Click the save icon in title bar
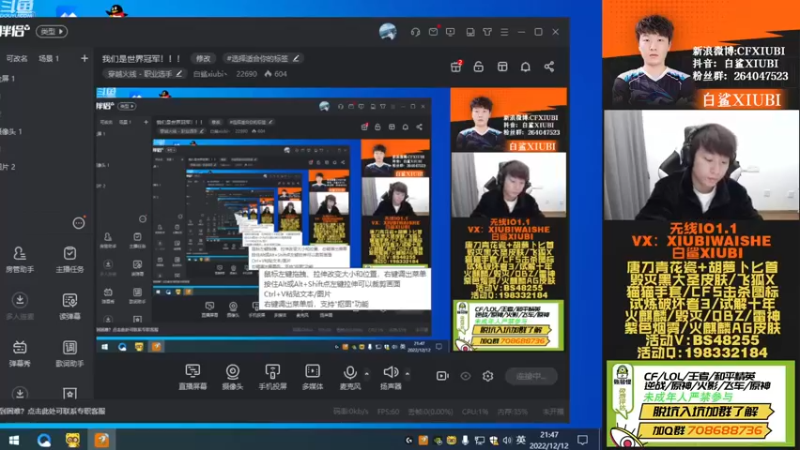 click(470, 32)
